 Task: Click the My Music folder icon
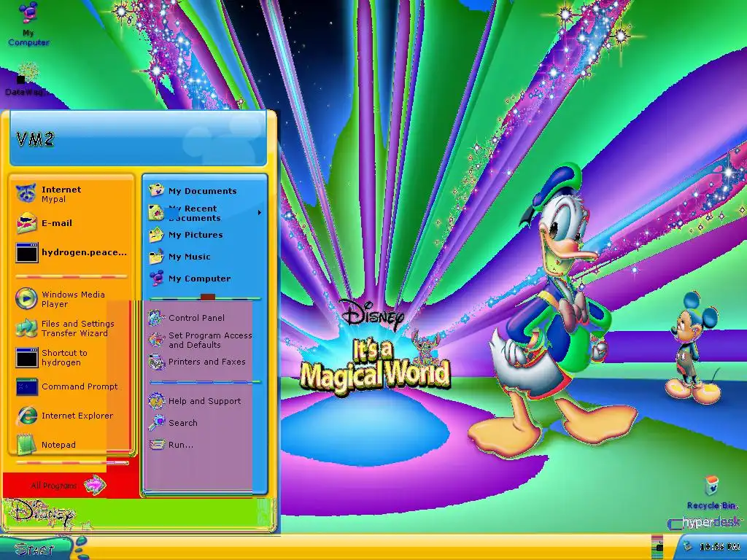click(x=156, y=257)
